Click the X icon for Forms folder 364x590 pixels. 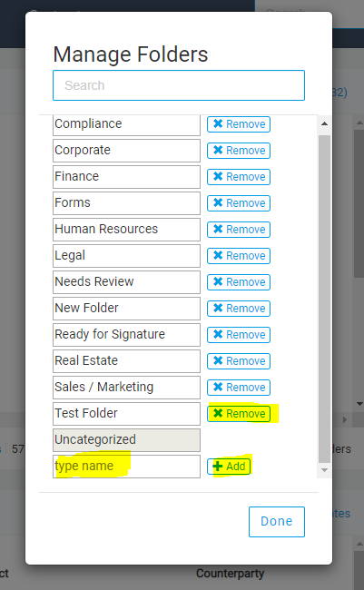(218, 202)
